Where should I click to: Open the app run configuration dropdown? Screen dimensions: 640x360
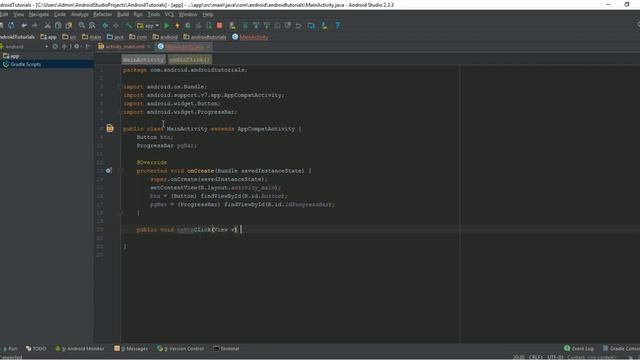point(148,25)
